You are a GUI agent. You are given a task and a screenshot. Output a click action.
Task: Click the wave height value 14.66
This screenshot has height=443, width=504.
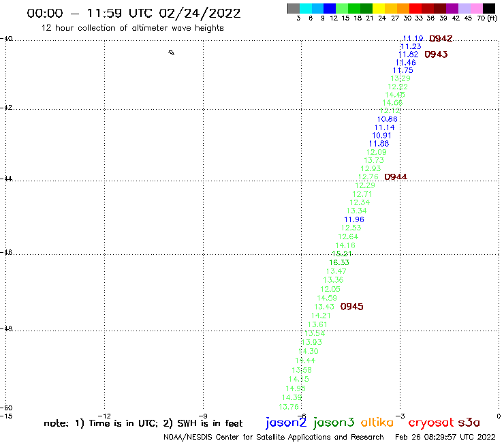(x=392, y=103)
